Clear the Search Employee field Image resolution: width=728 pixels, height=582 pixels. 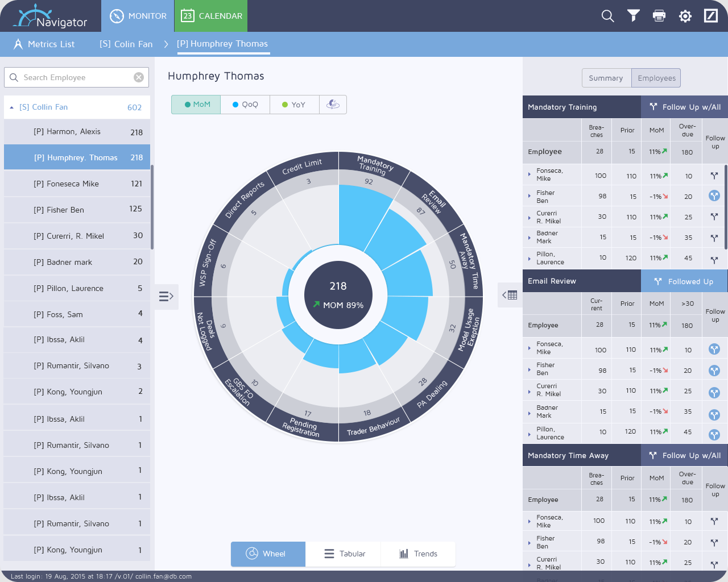pyautogui.click(x=139, y=77)
